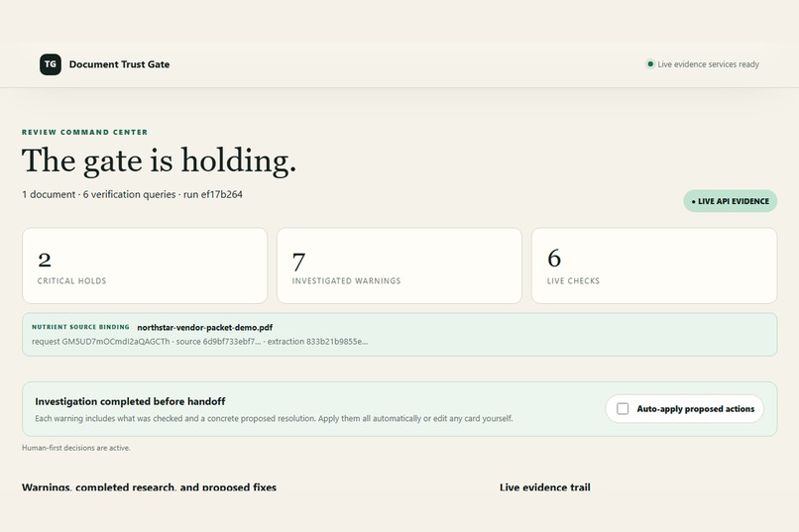Select the request GM5UD7mOCmdI2aQAGCTh line
799x532 pixels.
click(x=200, y=342)
